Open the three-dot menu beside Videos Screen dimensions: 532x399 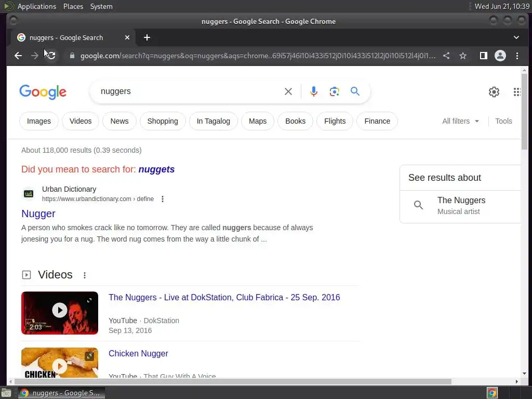click(85, 275)
